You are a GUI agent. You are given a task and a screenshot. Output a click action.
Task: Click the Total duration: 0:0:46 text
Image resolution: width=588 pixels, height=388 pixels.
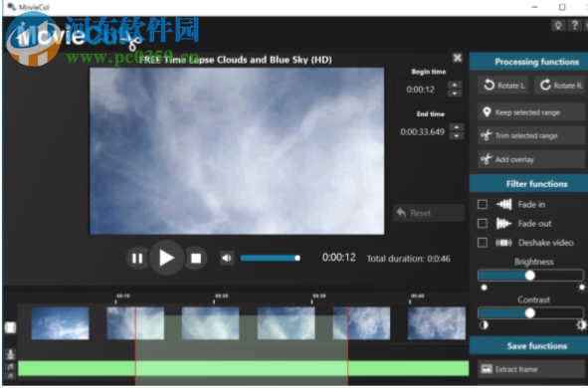[408, 259]
